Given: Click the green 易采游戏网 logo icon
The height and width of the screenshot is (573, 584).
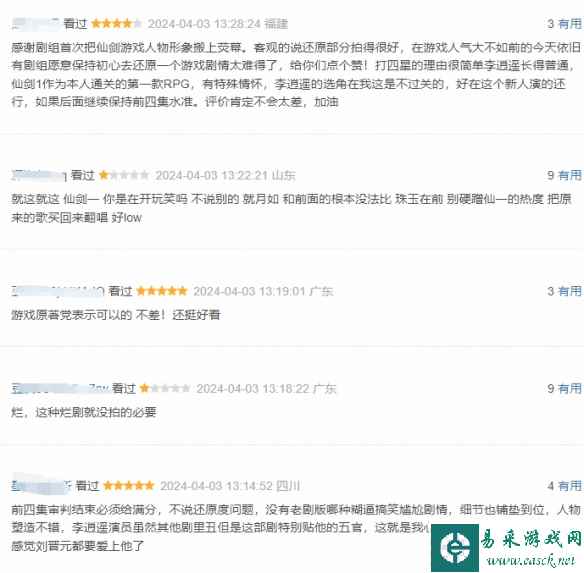Looking at the screenshot, I should 454,548.
